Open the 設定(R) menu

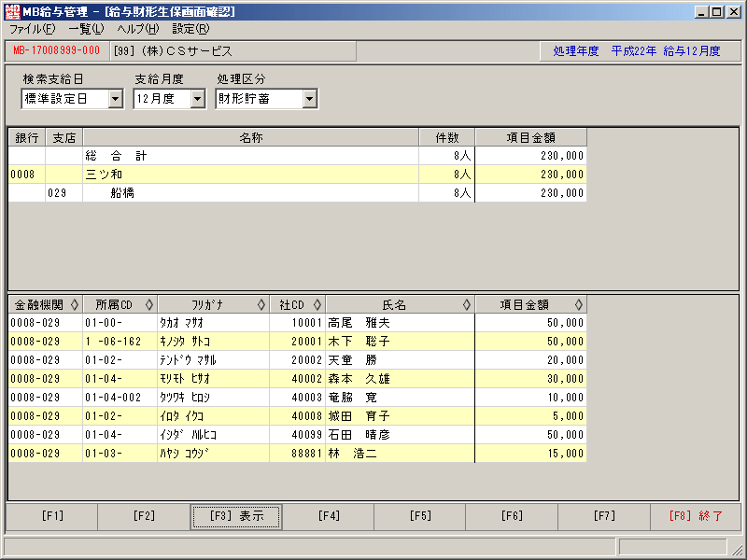(190, 29)
